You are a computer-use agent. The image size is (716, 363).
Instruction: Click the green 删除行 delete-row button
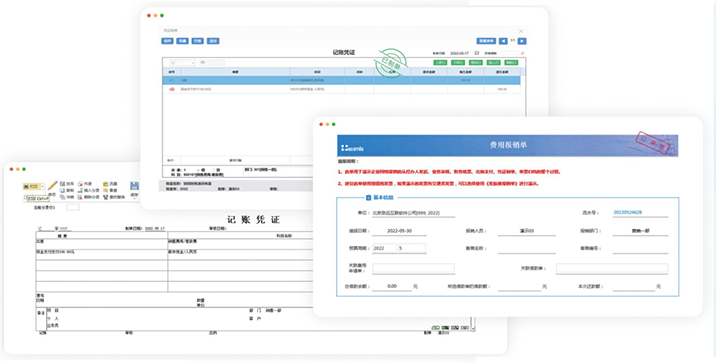pyautogui.click(x=511, y=63)
